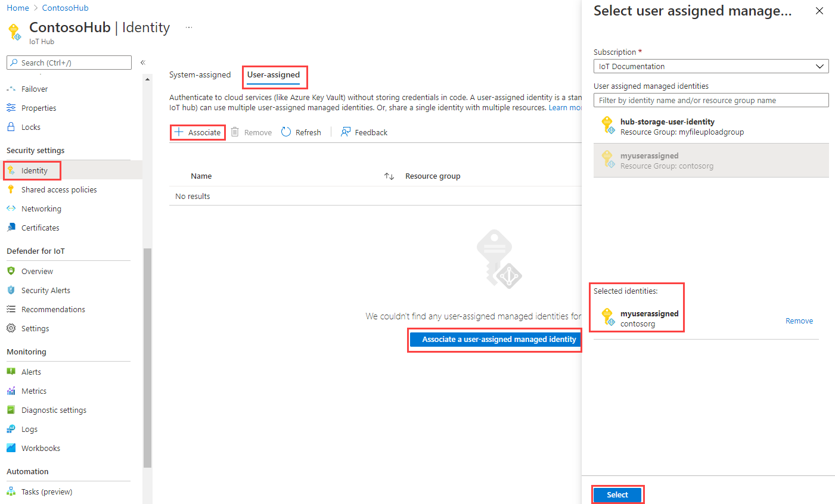Click the Refresh circular arrow icon

coord(286,132)
